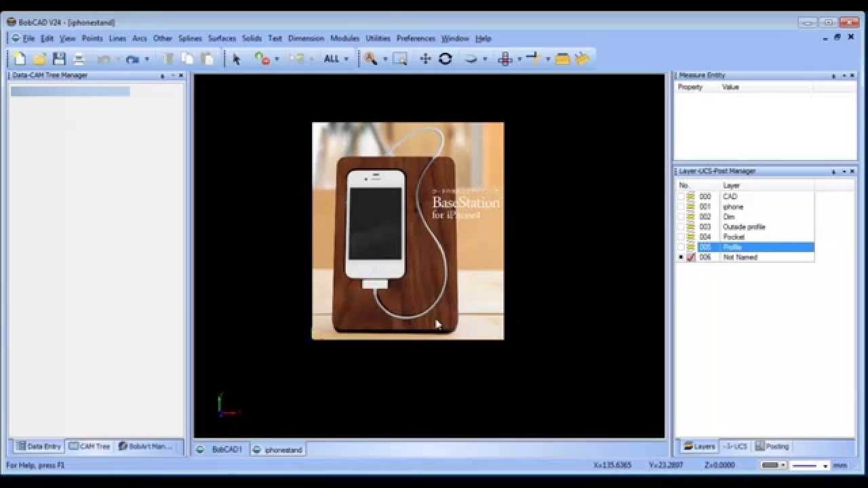Click the red crosshair snap icon
The image size is (868, 488).
coord(505,59)
